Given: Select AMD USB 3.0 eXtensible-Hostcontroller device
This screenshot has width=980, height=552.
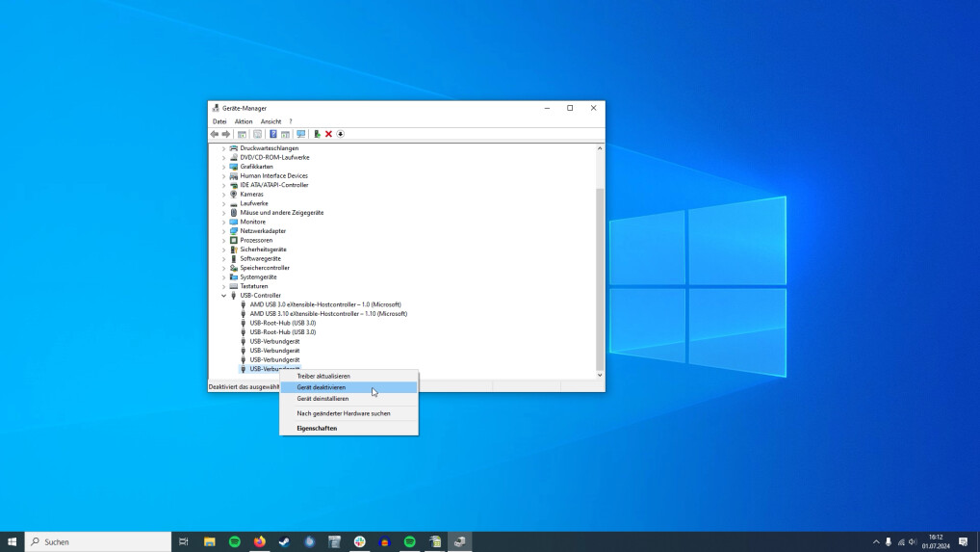Looking at the screenshot, I should [325, 304].
